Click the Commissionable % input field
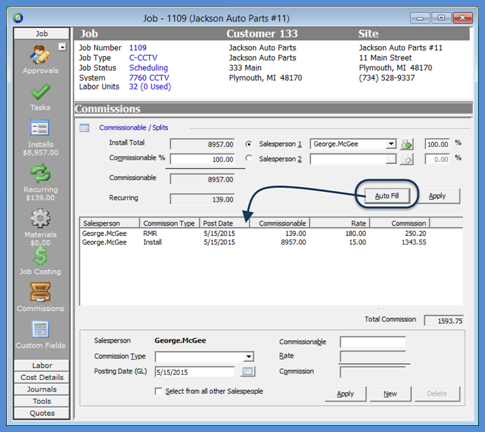Image resolution: width=485 pixels, height=432 pixels. [202, 159]
